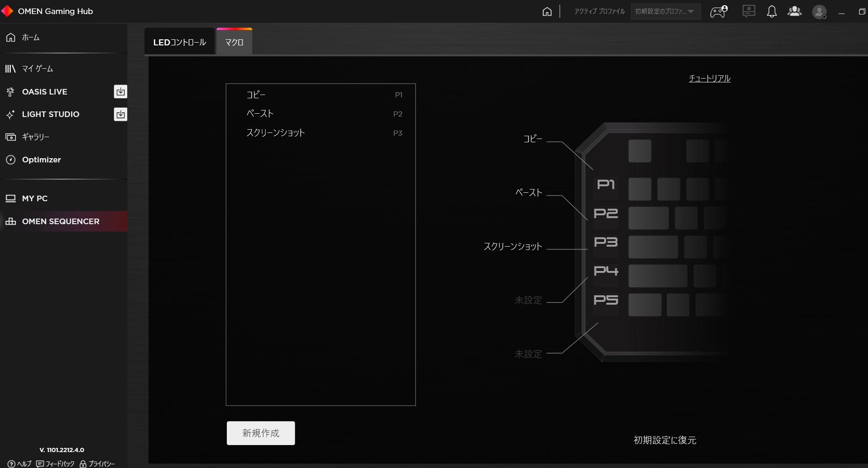Click the LIGHT STUDIO sparkle icon

10,114
